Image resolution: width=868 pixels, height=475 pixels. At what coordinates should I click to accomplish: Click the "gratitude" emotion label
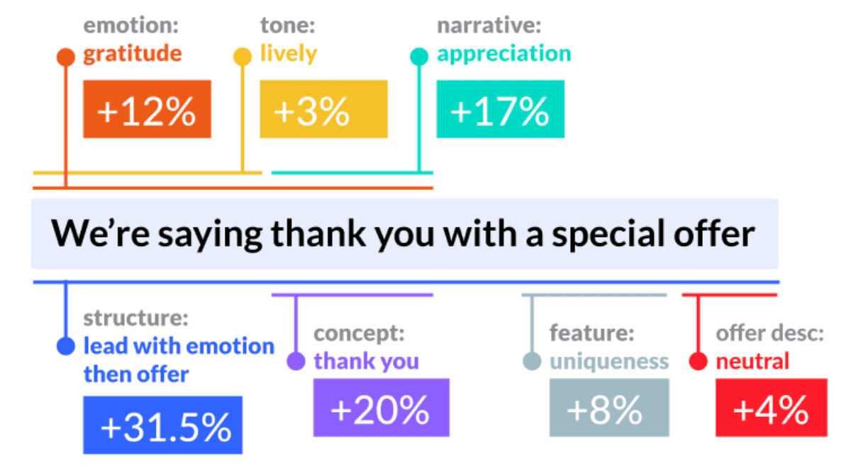(x=133, y=54)
